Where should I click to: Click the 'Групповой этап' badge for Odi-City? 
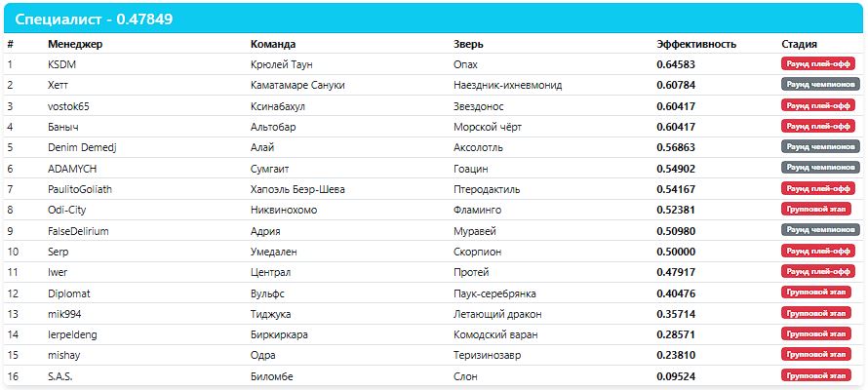pos(816,209)
